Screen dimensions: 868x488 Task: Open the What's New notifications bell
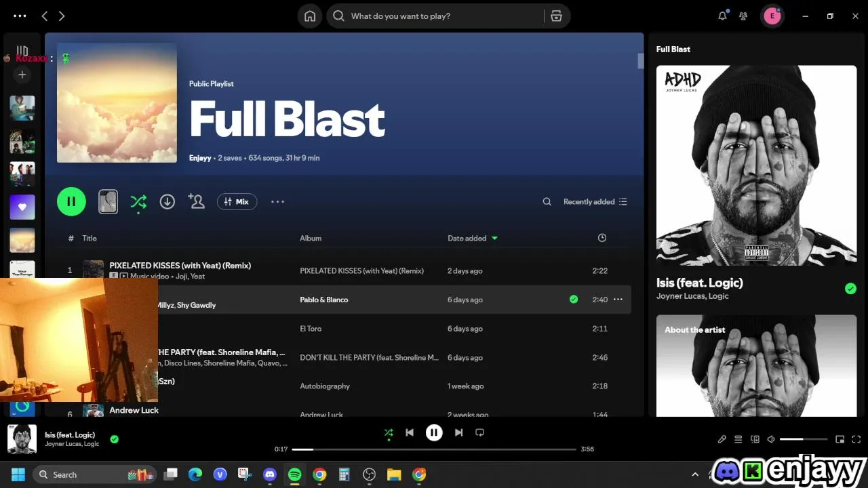[x=723, y=16]
